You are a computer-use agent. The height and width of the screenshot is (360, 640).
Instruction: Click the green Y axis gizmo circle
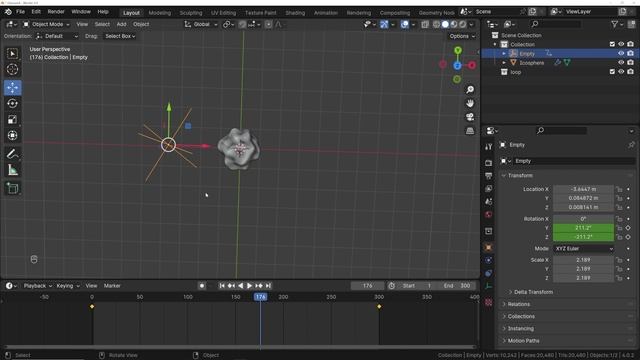(458, 50)
